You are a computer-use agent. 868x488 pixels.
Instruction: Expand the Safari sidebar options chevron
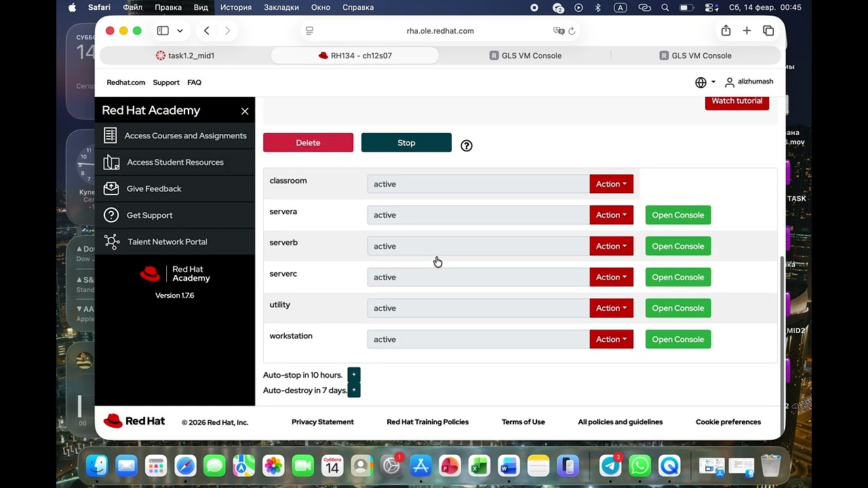coord(180,30)
